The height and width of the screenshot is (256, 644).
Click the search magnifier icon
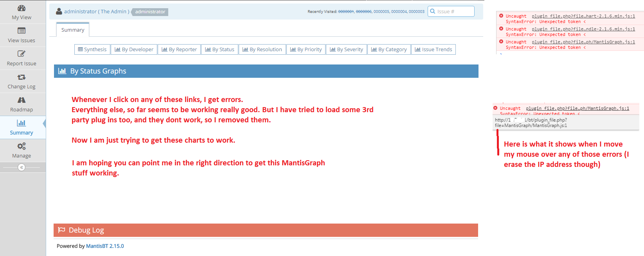pos(433,11)
